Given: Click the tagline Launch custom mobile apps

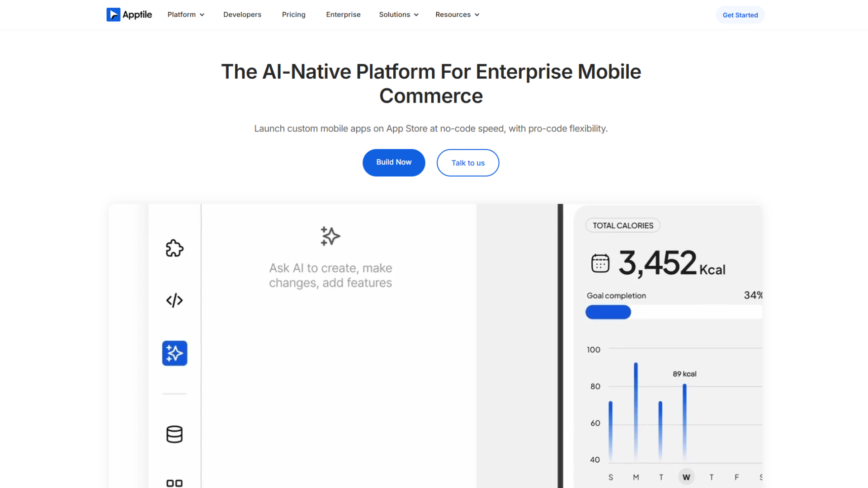Looking at the screenshot, I should click(431, 129).
